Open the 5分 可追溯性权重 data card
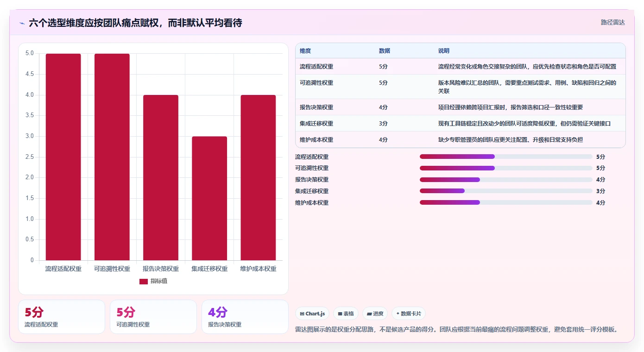Viewport: 644px width, 352px height. click(153, 317)
